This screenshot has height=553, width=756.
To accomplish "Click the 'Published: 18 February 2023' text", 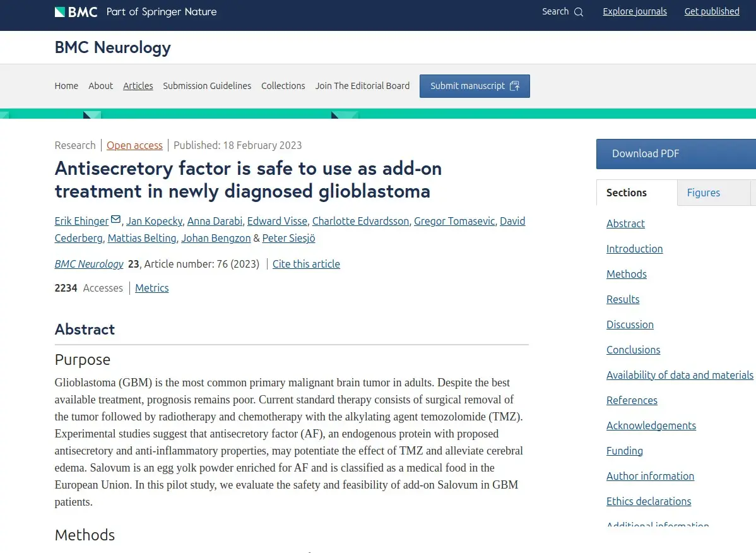I will coord(238,145).
